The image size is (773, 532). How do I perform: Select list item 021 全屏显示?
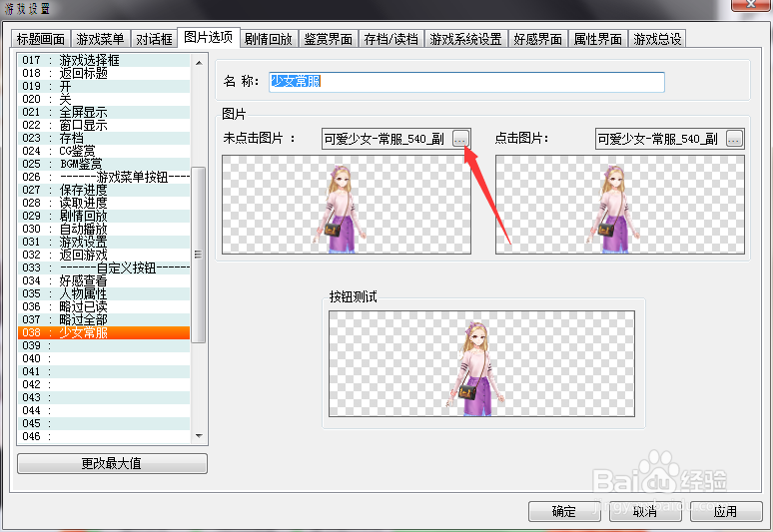[x=104, y=112]
